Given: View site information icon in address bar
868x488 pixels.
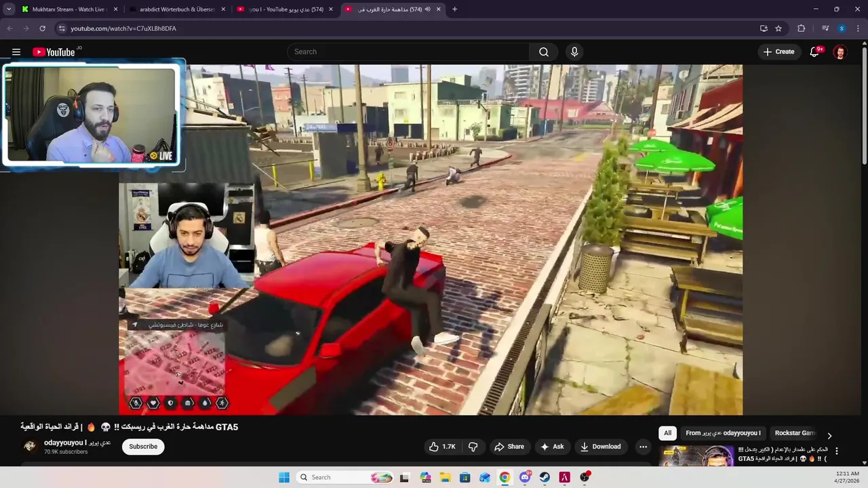Looking at the screenshot, I should tap(62, 28).
